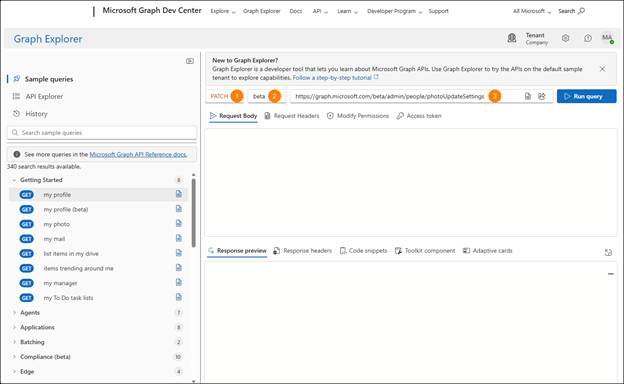Viewport: 624px width, 384px height.
Task: Open docs icon for my mail
Action: click(179, 238)
